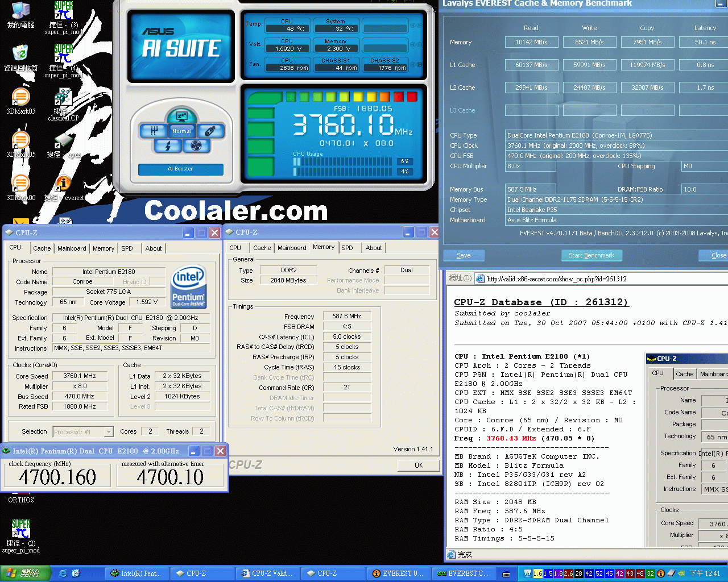Screen dimensions: 728x582
Task: Switch to CPU tab in right CPU-Z
Action: [x=235, y=248]
